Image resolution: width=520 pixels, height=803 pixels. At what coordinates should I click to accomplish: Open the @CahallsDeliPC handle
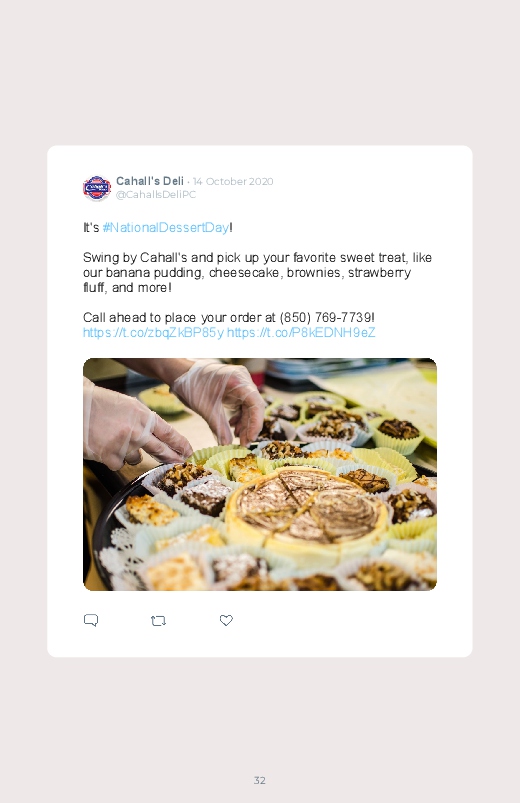click(156, 195)
